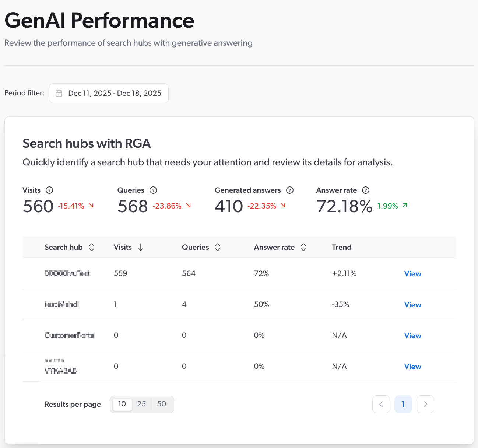Switch results per page to 25
Image resolution: width=478 pixels, height=448 pixels.
[141, 404]
